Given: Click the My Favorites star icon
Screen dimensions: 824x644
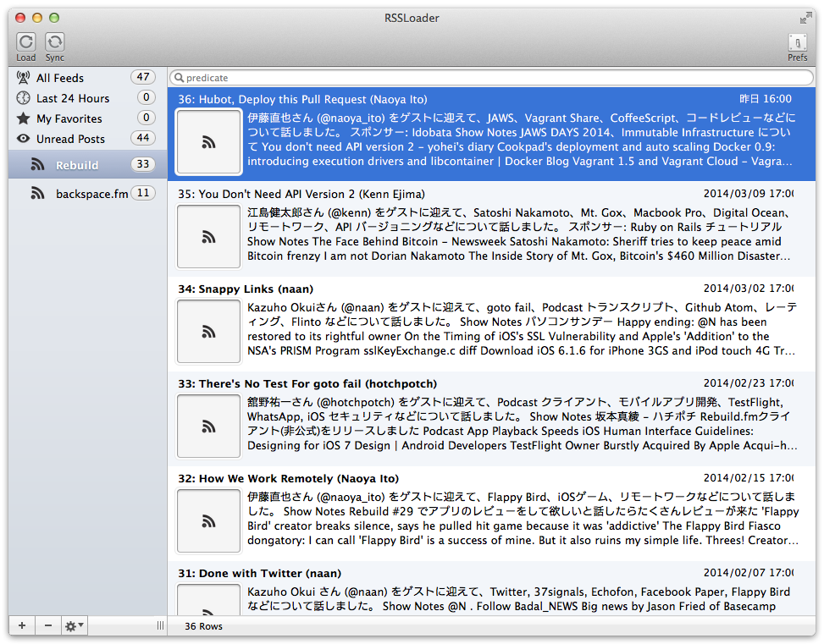Looking at the screenshot, I should point(23,118).
